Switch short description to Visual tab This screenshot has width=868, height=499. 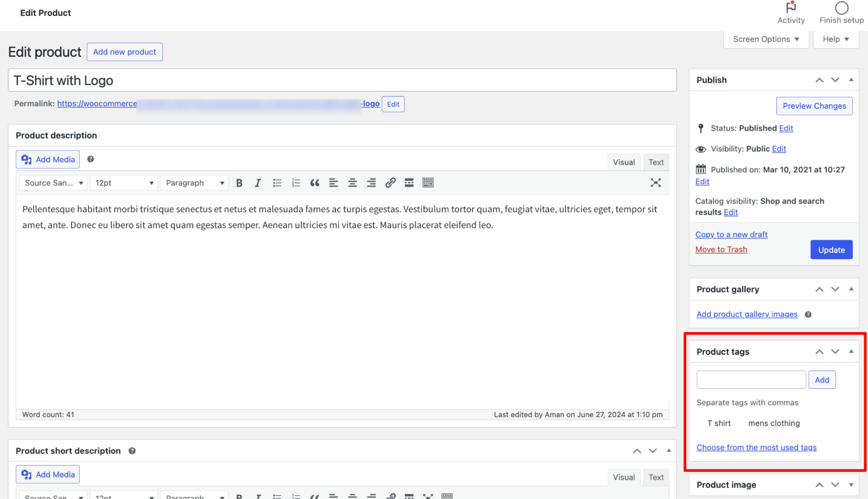tap(624, 477)
